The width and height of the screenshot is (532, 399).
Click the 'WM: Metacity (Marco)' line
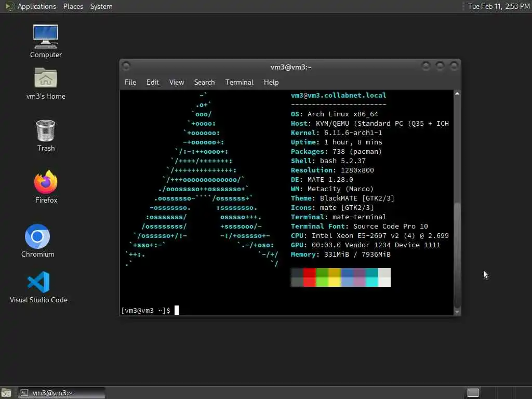click(x=332, y=189)
